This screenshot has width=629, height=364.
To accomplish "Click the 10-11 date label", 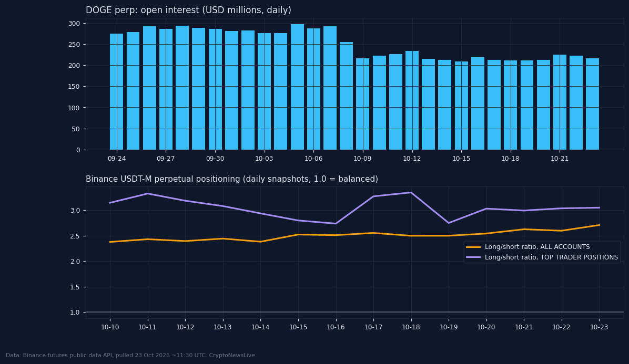I will [x=148, y=327].
